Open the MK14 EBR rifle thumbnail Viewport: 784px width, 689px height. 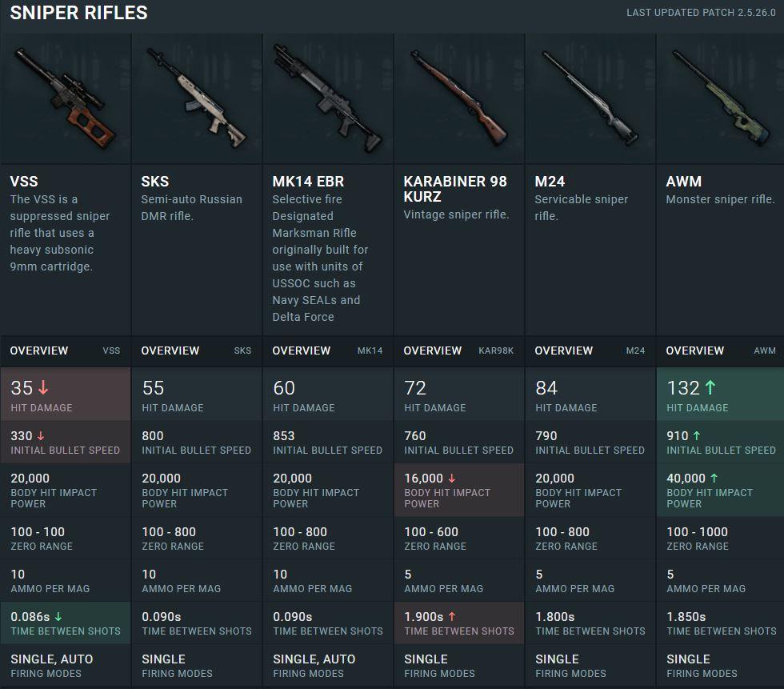coord(328,98)
